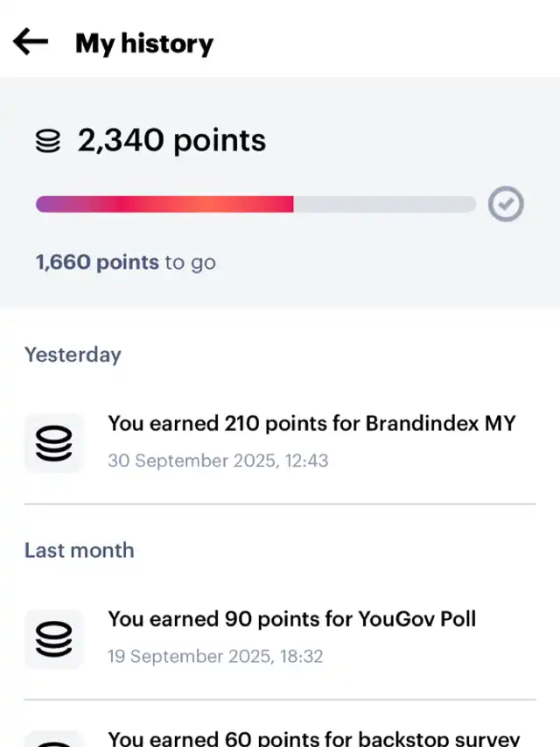Screen dimensions: 560x747
Task: Click the 2,340 points balance text
Action: pyautogui.click(x=171, y=140)
